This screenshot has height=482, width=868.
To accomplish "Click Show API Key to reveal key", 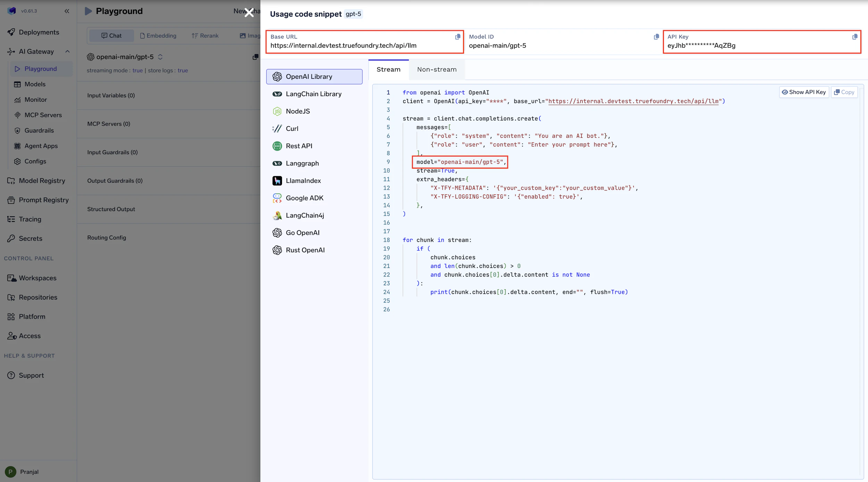I will [804, 92].
